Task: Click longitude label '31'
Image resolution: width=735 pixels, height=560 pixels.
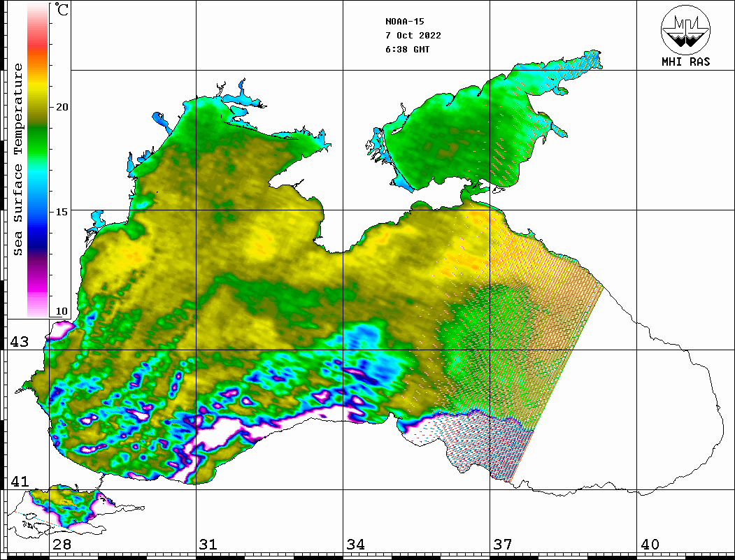Action: (208, 544)
